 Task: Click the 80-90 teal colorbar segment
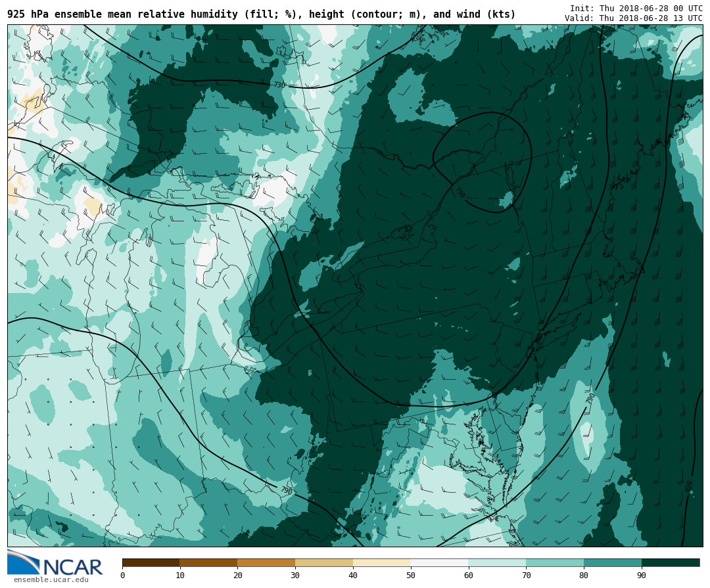tap(613, 562)
